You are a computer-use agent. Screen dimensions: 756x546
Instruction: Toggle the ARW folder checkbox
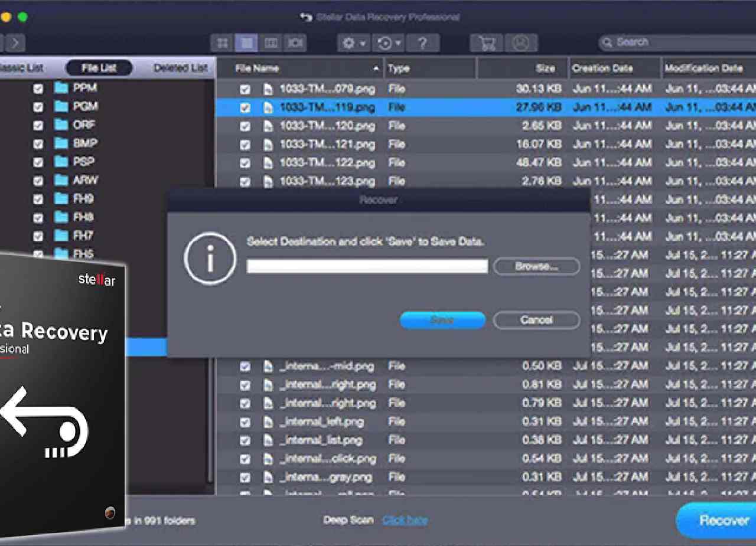point(38,181)
